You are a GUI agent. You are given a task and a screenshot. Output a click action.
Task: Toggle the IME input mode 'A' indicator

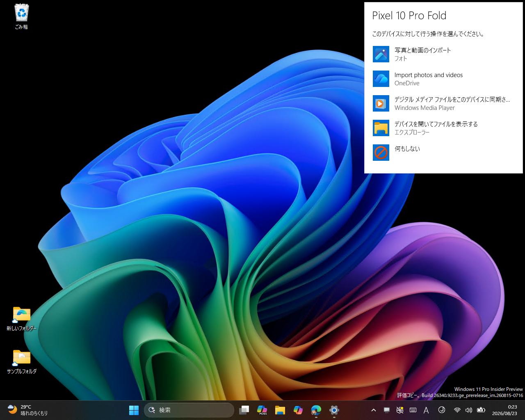coord(426,410)
